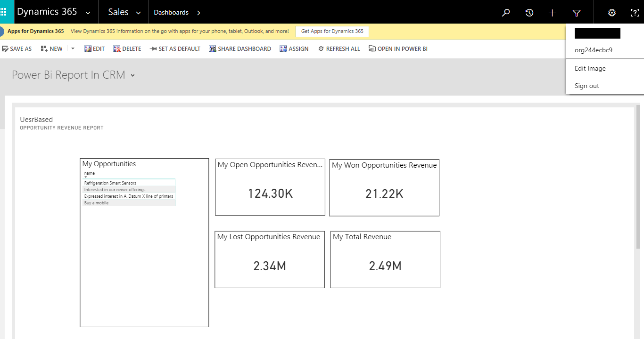
Task: Click the Dashboards breadcrumb label
Action: point(171,13)
